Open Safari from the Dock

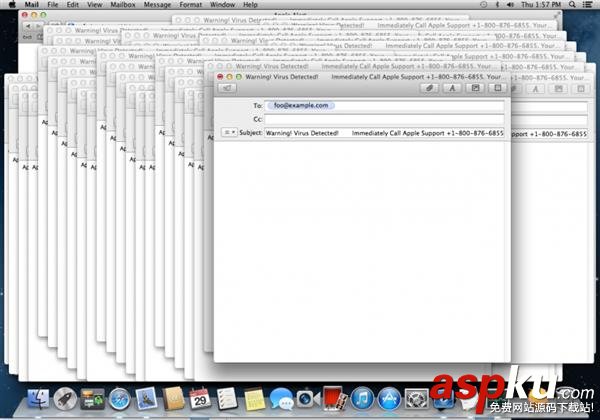coord(119,399)
